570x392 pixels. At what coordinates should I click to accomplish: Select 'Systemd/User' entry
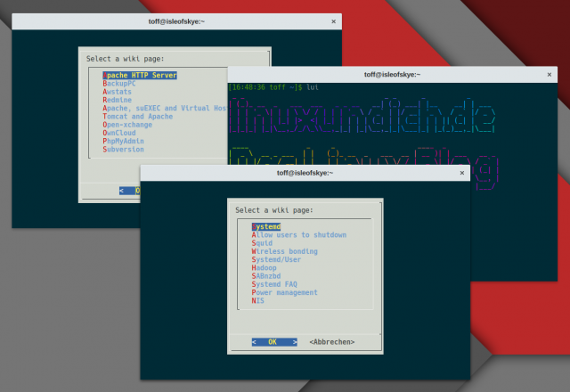[x=276, y=259]
